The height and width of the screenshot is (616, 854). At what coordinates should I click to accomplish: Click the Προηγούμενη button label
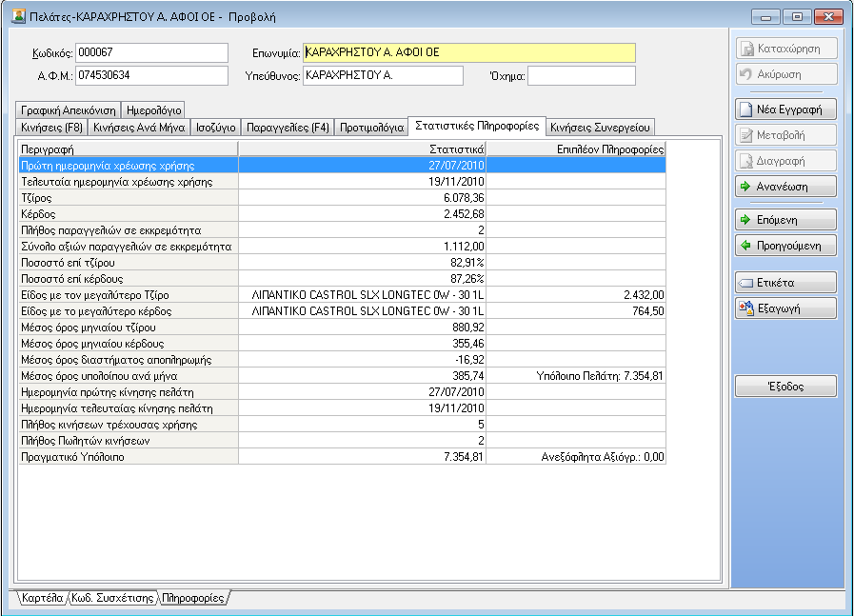pos(788,246)
